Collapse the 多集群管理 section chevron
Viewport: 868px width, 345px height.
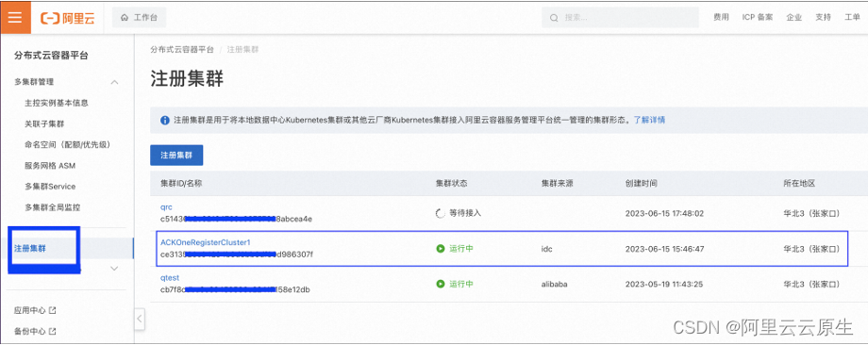114,82
